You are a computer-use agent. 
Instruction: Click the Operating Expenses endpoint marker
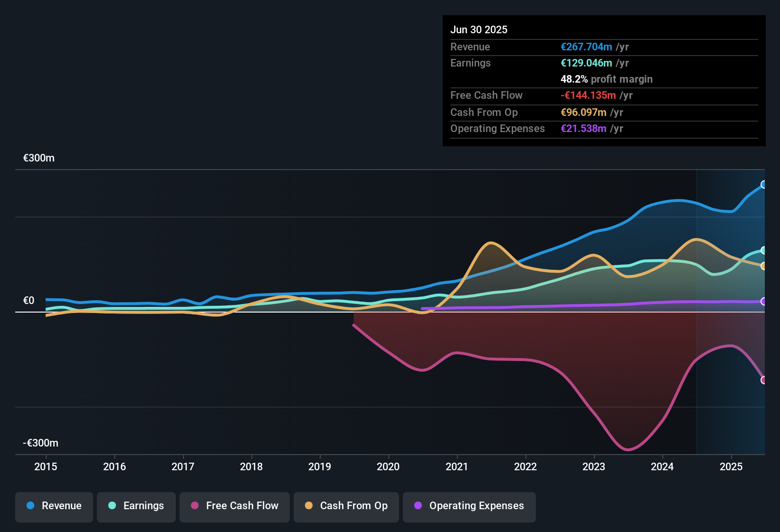pyautogui.click(x=763, y=302)
